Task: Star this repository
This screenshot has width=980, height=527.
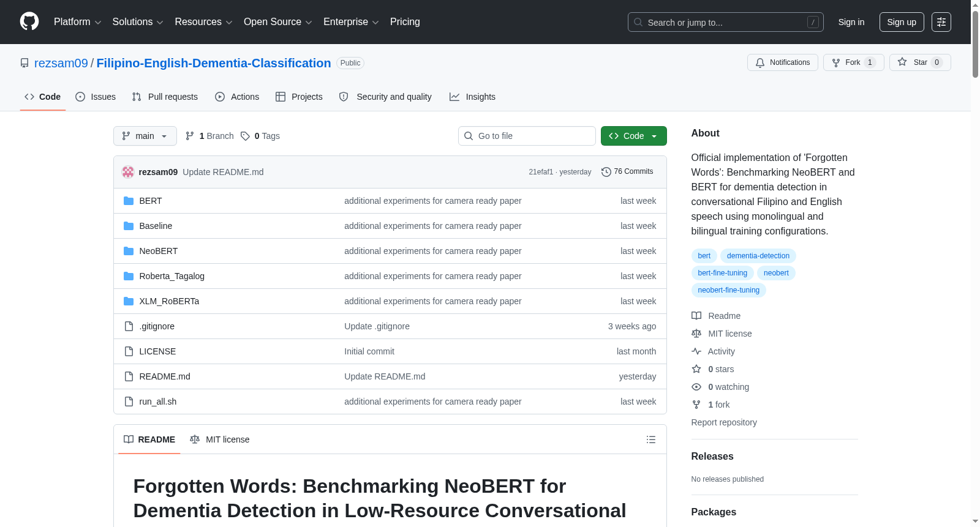Action: (x=920, y=62)
